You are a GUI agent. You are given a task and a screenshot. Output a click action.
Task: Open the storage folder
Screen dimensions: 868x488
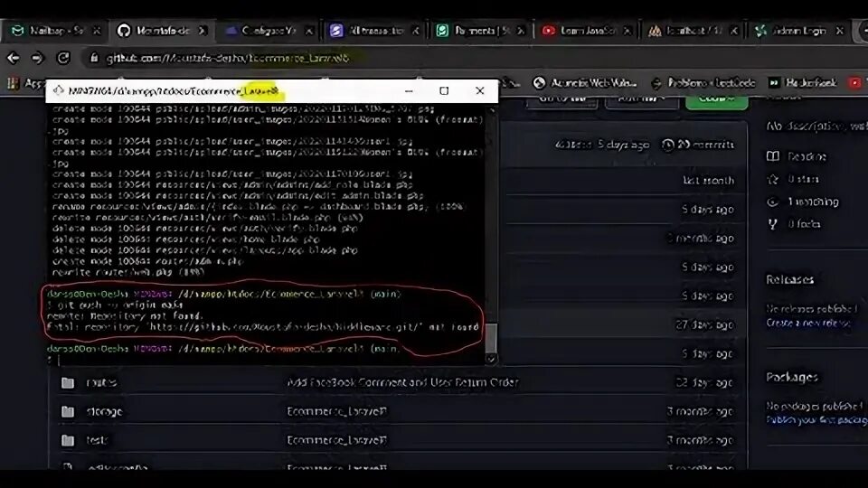(x=104, y=412)
